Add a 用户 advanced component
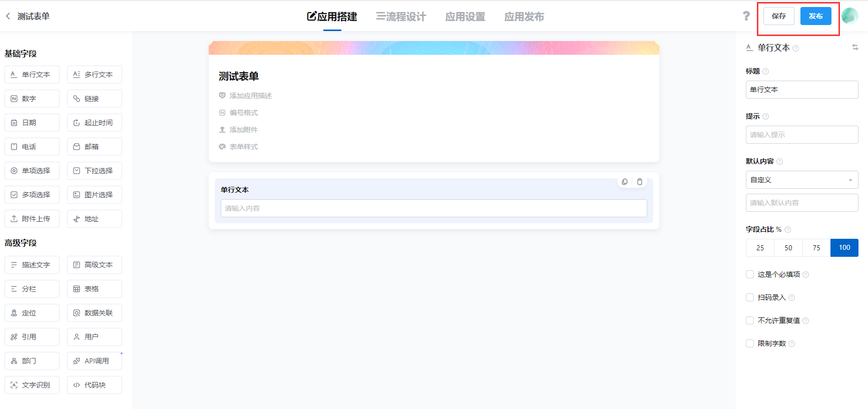This screenshot has width=868, height=409. tap(95, 337)
